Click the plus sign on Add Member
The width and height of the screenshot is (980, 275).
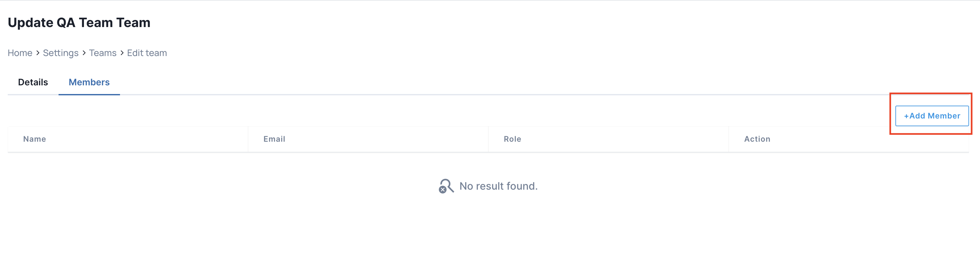coord(906,116)
